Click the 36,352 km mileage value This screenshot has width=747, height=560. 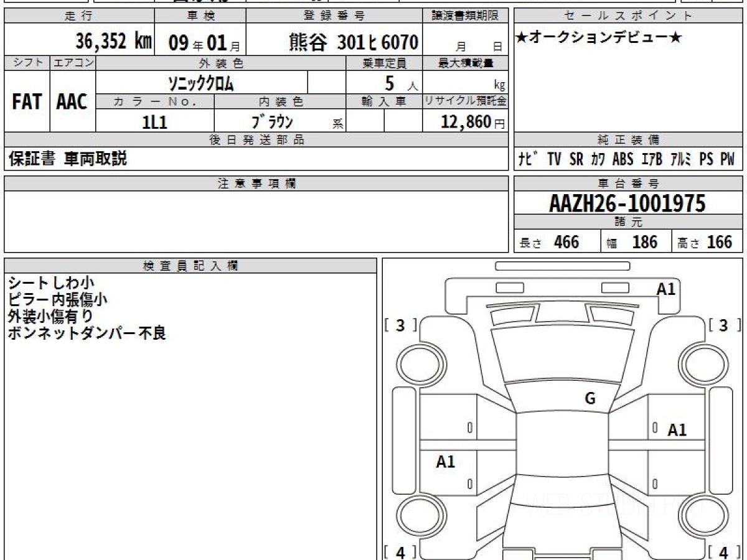(x=113, y=42)
